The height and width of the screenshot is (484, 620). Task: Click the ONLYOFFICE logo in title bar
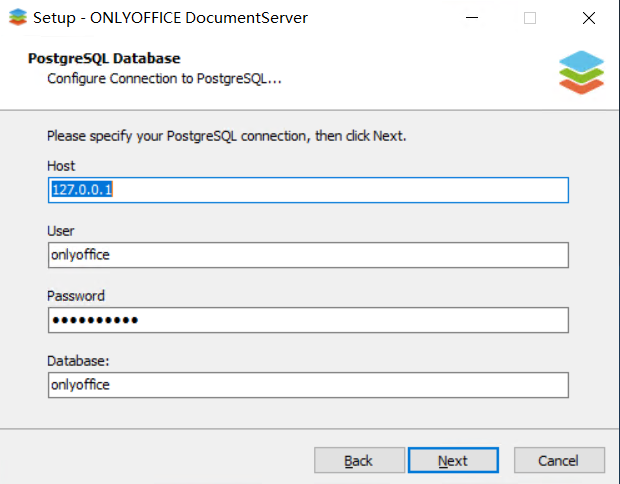tap(18, 17)
